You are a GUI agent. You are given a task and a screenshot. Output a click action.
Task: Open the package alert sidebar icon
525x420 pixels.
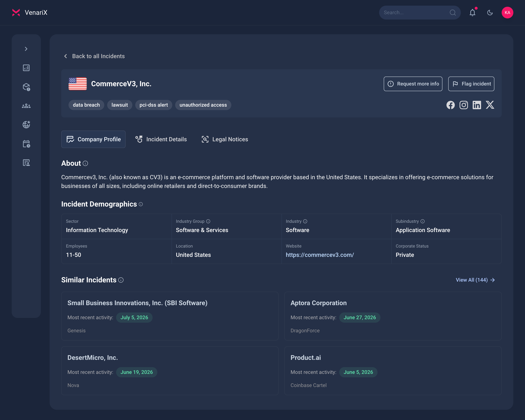point(26,87)
